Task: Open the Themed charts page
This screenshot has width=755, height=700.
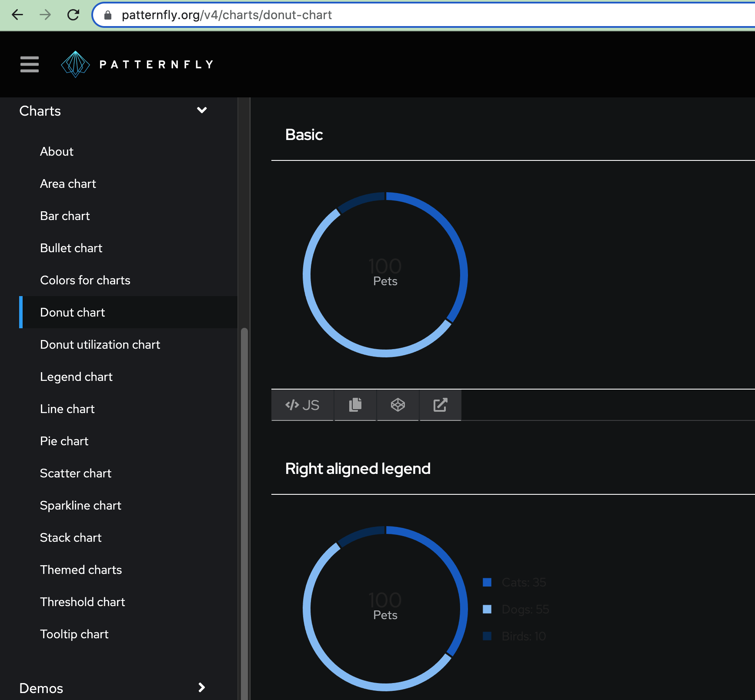Action: [80, 570]
